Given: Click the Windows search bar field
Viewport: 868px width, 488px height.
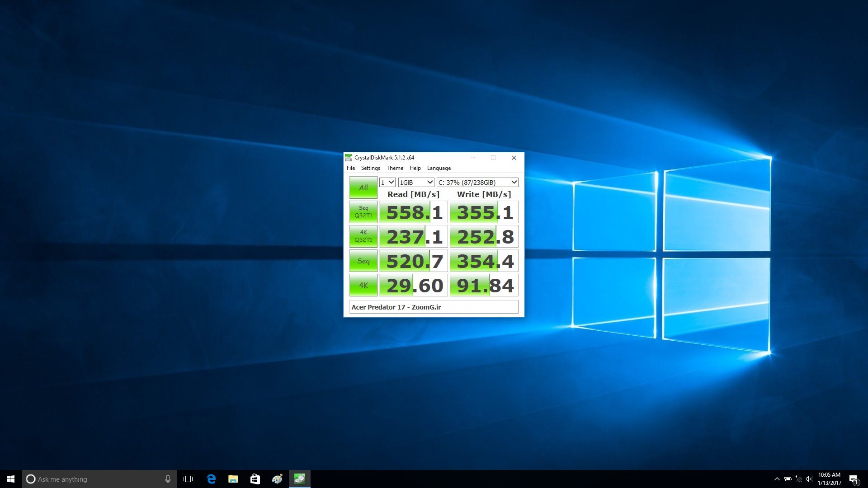Looking at the screenshot, I should (99, 479).
